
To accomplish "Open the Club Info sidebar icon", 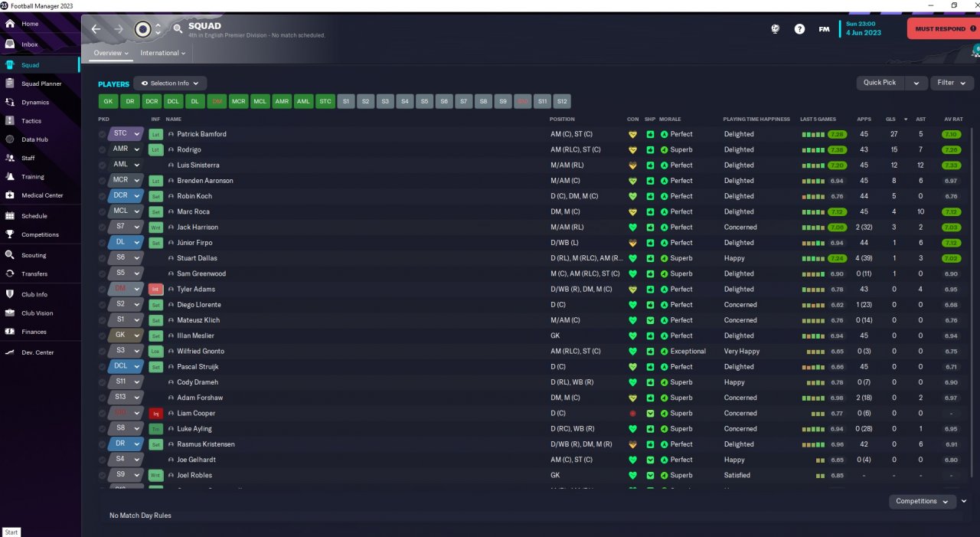I will (x=10, y=294).
